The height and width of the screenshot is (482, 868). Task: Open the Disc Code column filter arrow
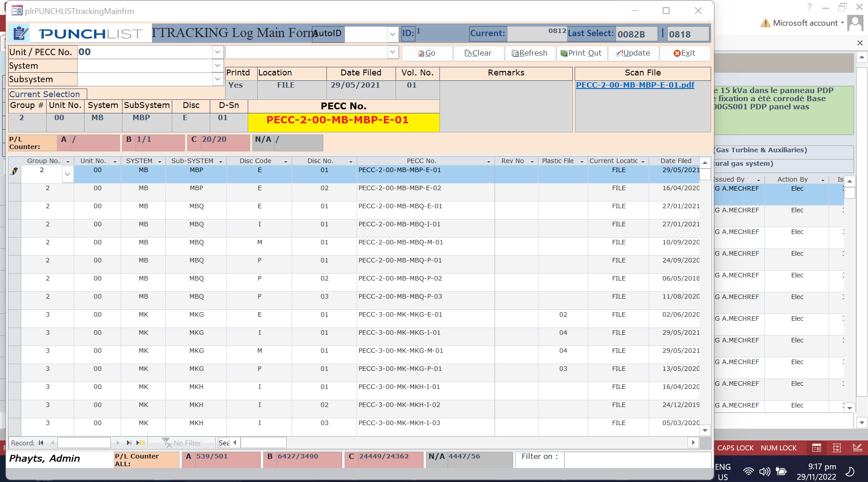(x=286, y=161)
